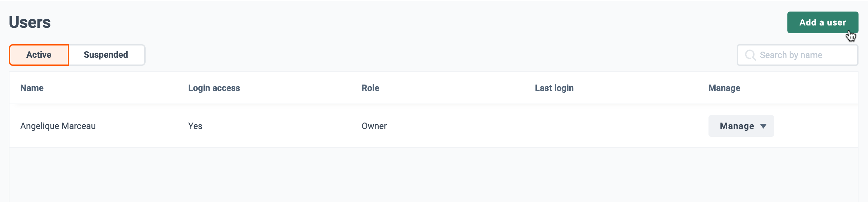Click the Manage label in Angelique's row button

pos(737,126)
